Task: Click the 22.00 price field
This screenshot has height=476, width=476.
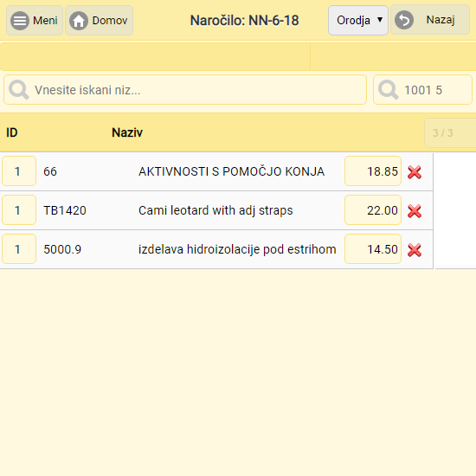Action: coord(373,209)
